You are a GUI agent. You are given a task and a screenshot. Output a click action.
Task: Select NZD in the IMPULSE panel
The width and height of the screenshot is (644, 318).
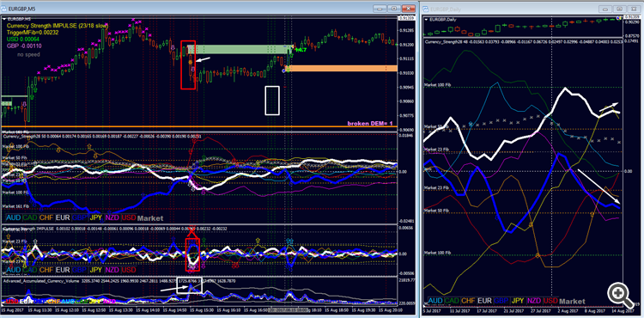click(x=112, y=270)
